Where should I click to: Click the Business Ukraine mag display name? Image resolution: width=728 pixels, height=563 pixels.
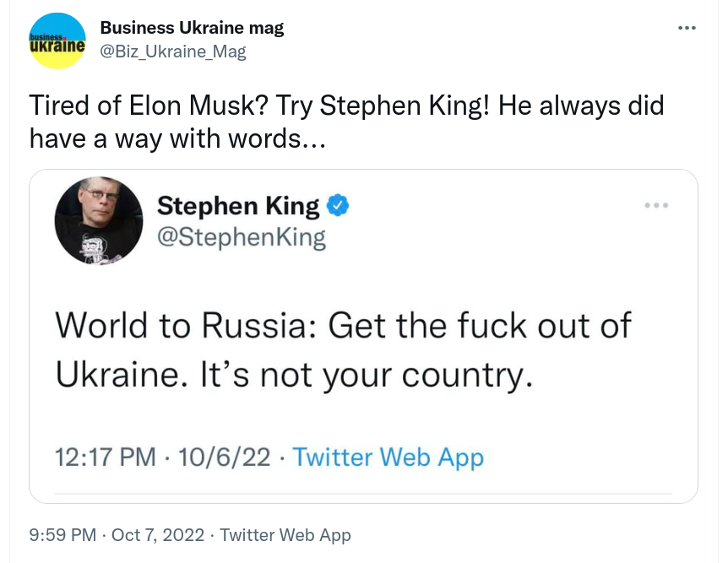192,28
